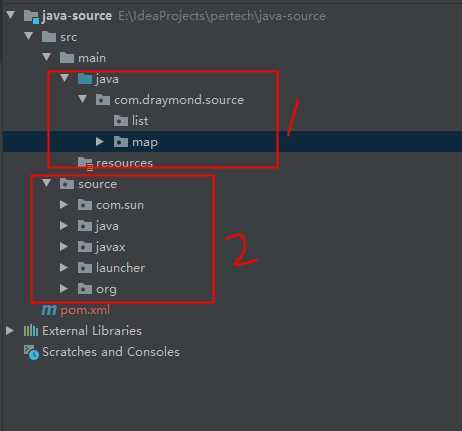Screen dimensions: 462x431
Task: Select the main folder label
Action: point(92,58)
